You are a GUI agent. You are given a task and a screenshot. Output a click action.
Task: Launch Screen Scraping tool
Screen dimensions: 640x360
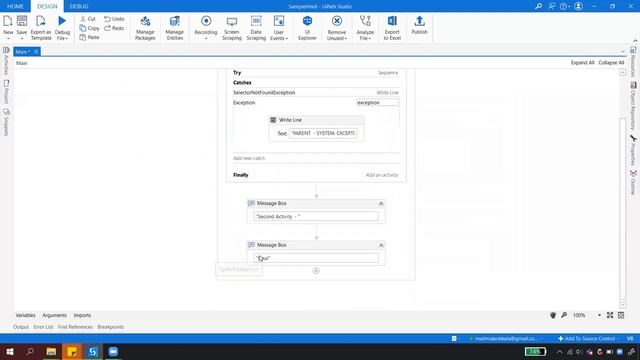pos(231,28)
